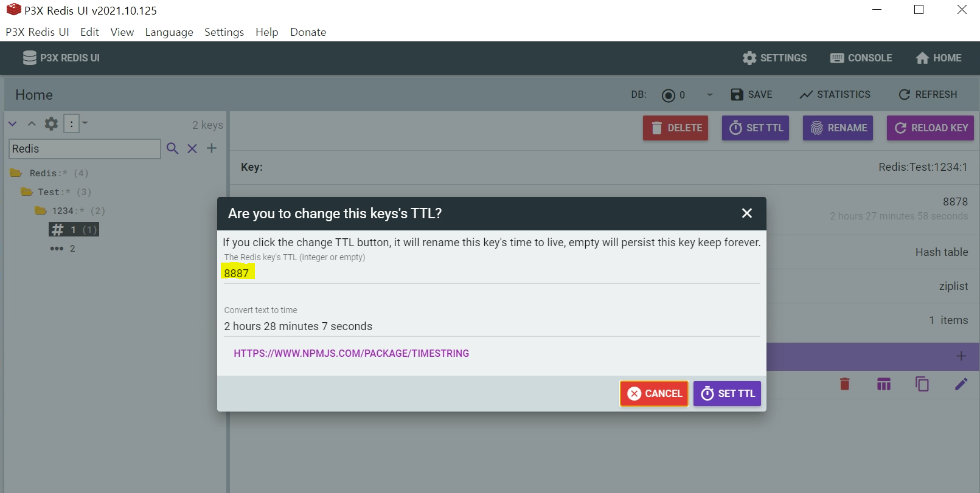Click the colon separator box

[x=72, y=124]
